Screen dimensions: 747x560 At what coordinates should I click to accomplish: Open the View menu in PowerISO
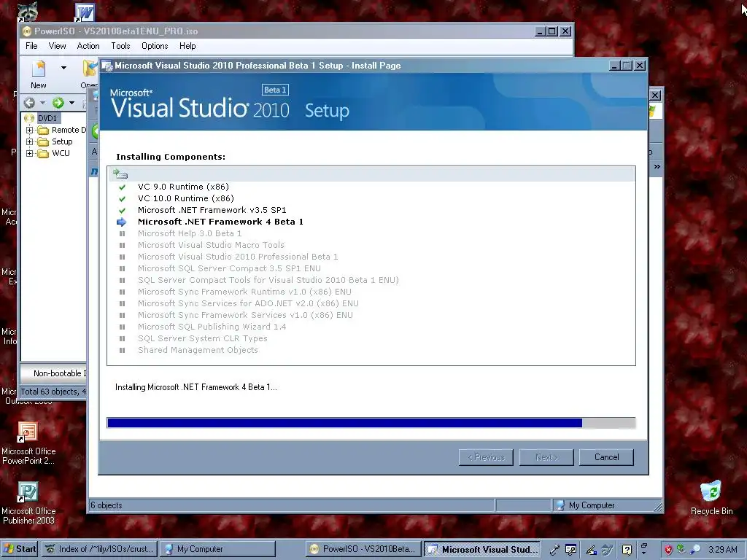57,46
